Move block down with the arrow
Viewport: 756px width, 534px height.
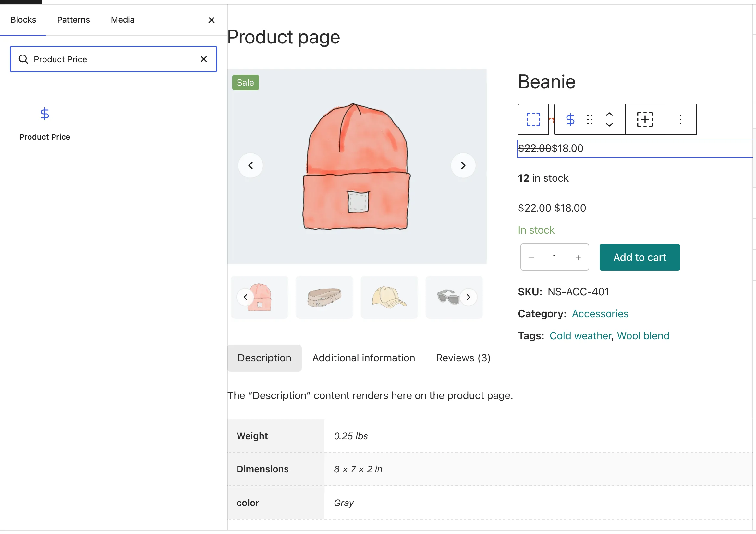coord(609,125)
